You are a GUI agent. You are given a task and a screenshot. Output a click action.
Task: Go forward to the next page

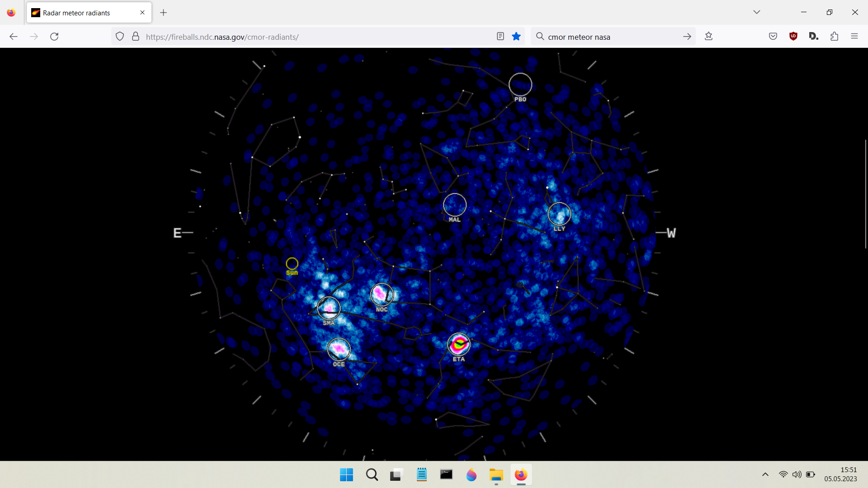pos(34,37)
